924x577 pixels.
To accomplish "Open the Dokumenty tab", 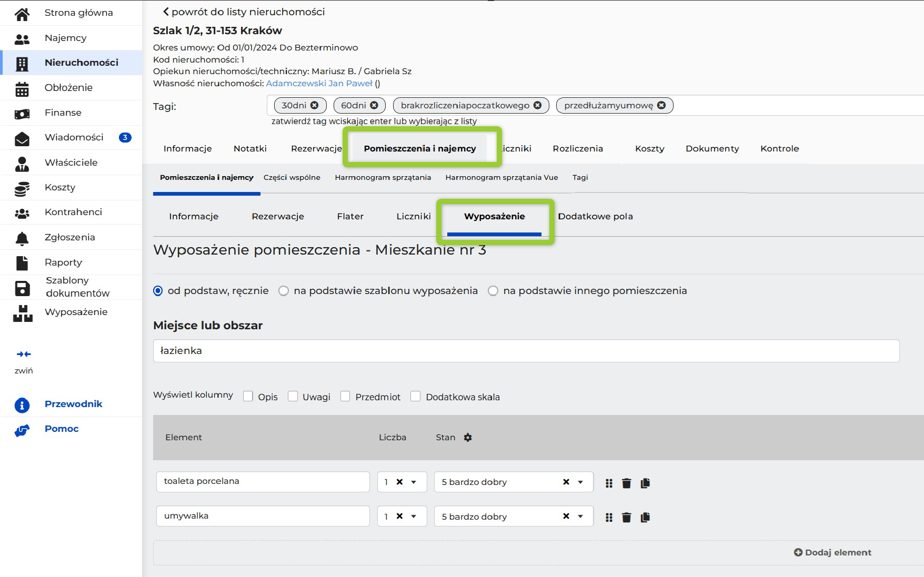I will pos(712,149).
